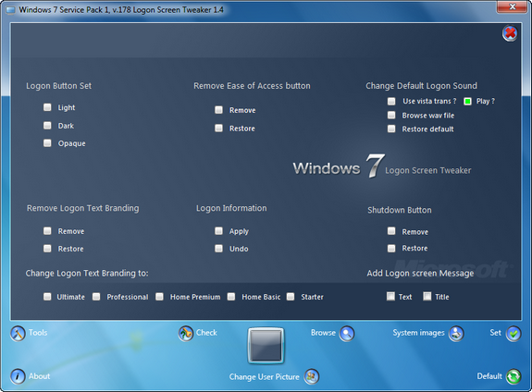Click the Default green refresh icon
This screenshot has width=532, height=392.
(x=513, y=376)
